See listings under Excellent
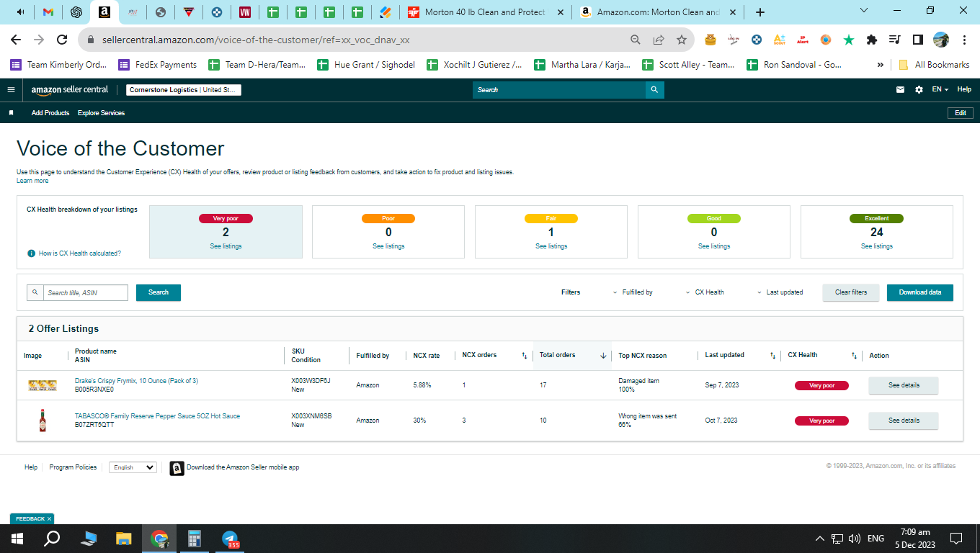This screenshot has height=553, width=980. 877,246
